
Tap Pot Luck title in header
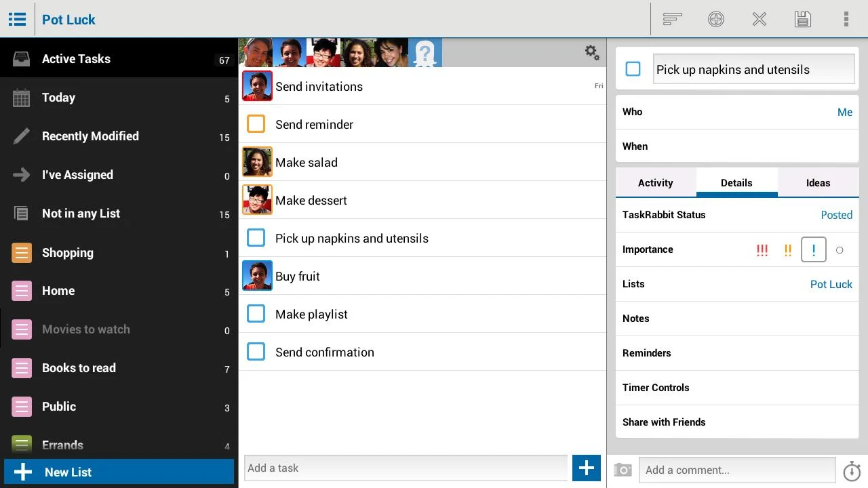[68, 20]
